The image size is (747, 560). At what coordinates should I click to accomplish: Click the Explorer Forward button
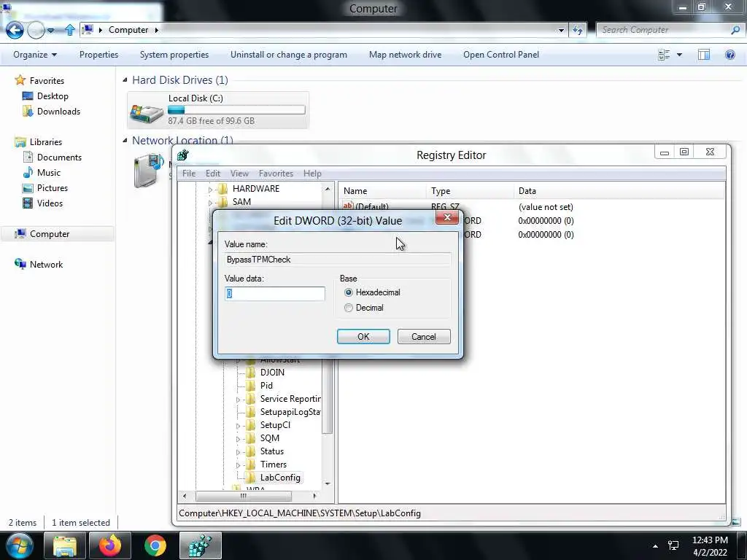tap(36, 30)
